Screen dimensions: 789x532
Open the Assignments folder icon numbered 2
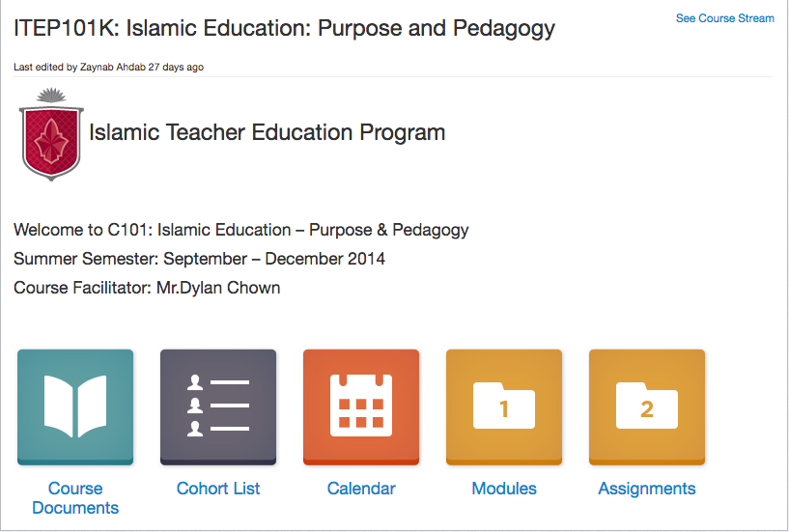(647, 406)
